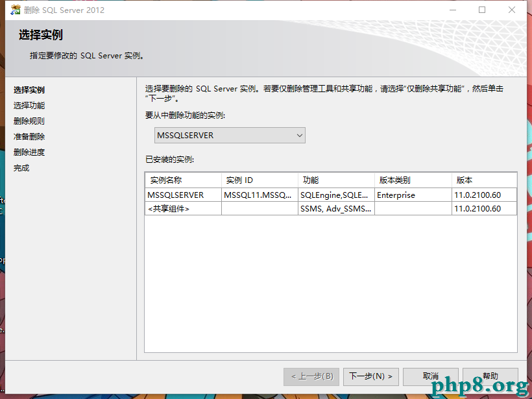Select 选择功能 step in sidebar
532x399 pixels.
pos(29,106)
